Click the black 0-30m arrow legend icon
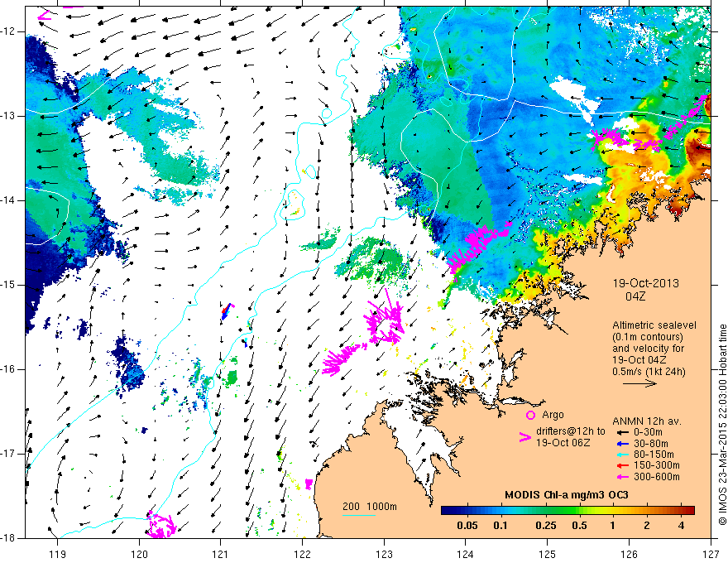The image size is (728, 563). coord(623,432)
